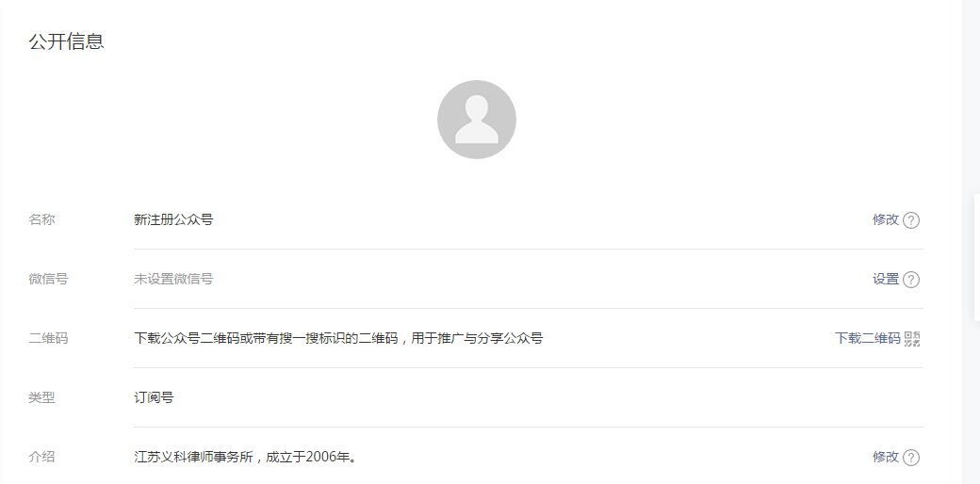
Task: Click the QR code icon next to 下载二维码
Action: tap(912, 338)
